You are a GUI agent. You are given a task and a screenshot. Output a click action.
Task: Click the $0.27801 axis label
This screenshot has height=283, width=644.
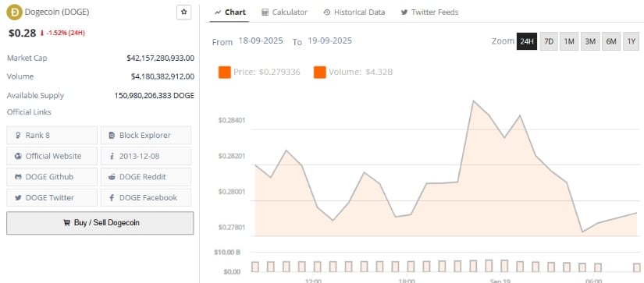click(x=232, y=227)
